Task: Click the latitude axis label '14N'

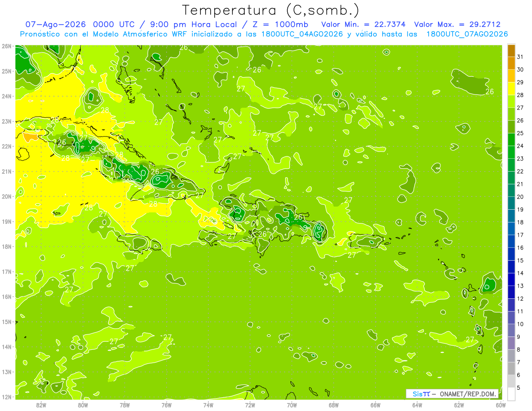Action: tap(7, 347)
